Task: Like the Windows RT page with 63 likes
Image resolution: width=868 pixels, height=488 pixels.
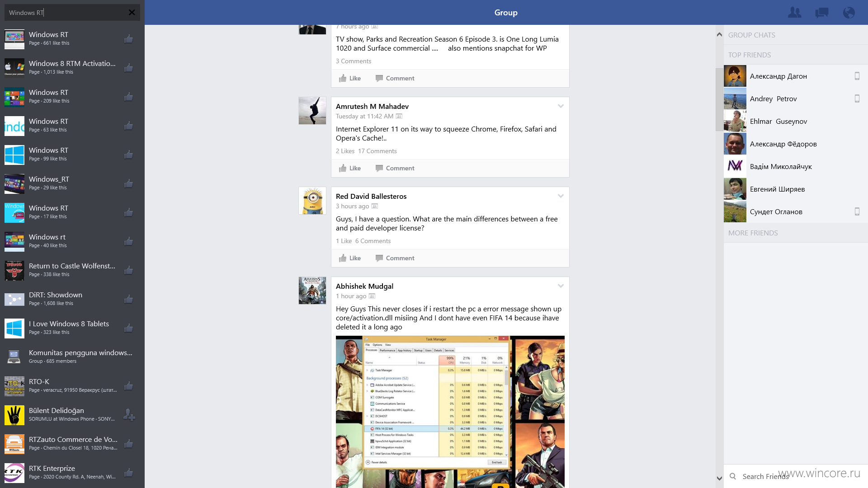Action: (x=128, y=126)
